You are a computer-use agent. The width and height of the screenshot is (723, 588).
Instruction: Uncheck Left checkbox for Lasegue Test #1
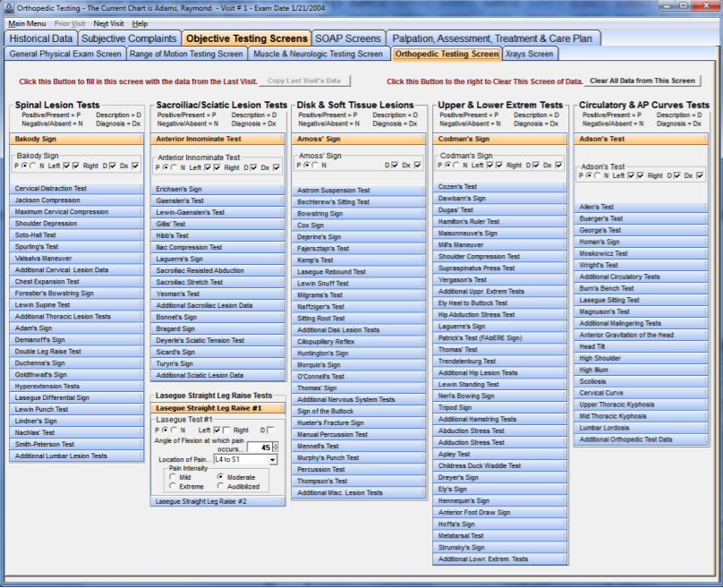pos(217,430)
